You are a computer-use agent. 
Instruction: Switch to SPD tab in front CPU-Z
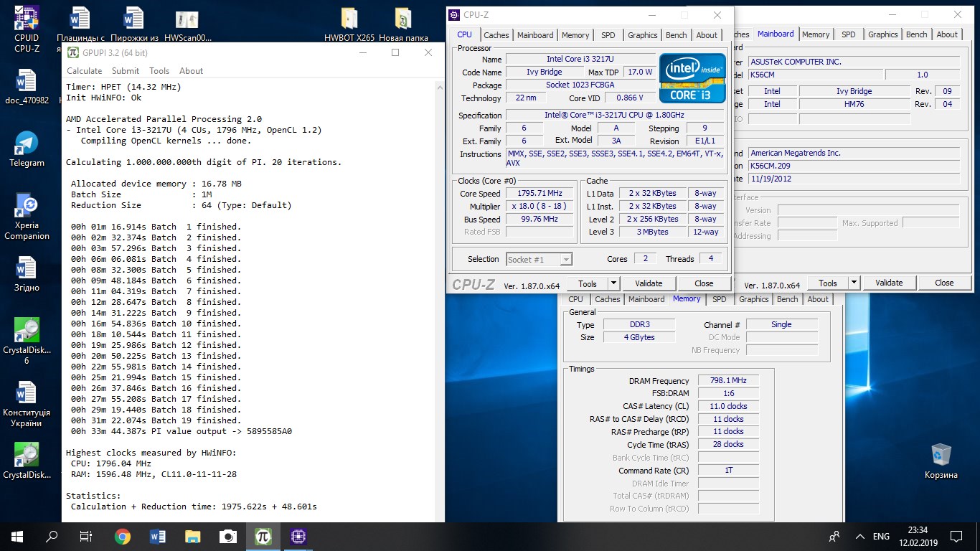[608, 35]
